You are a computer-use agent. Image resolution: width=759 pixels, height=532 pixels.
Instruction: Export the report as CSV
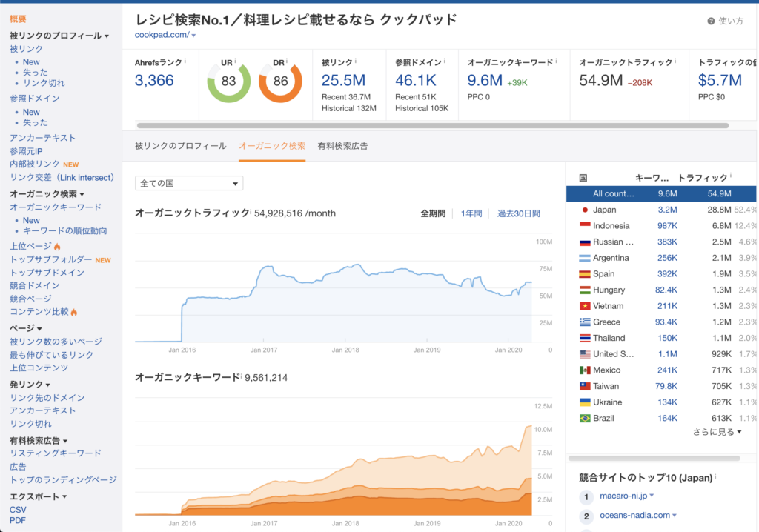(x=18, y=510)
